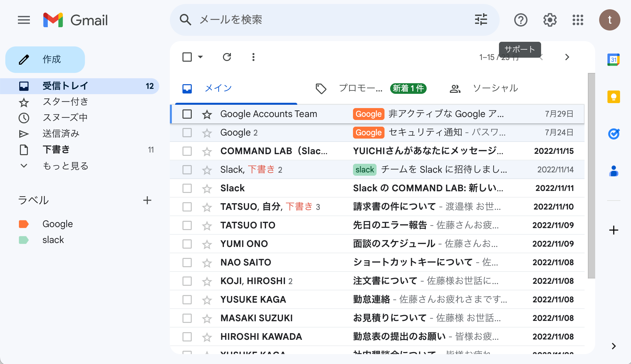Open 先日のエラー報告 email
This screenshot has width=631, height=364.
(x=377, y=225)
